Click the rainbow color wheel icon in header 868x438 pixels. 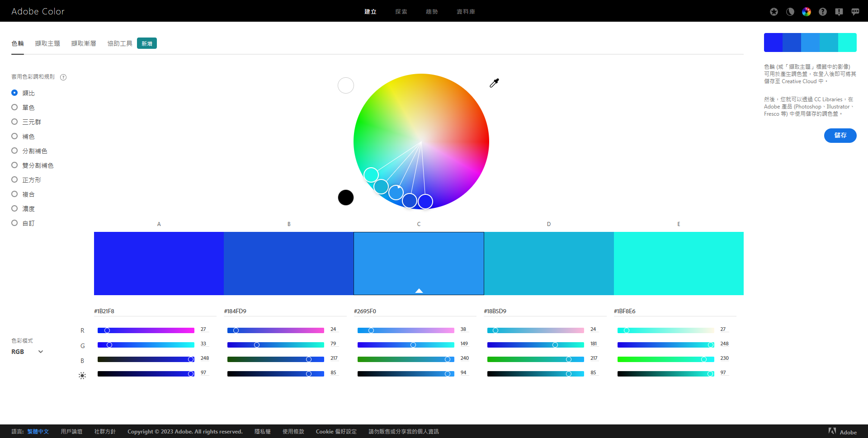point(807,12)
